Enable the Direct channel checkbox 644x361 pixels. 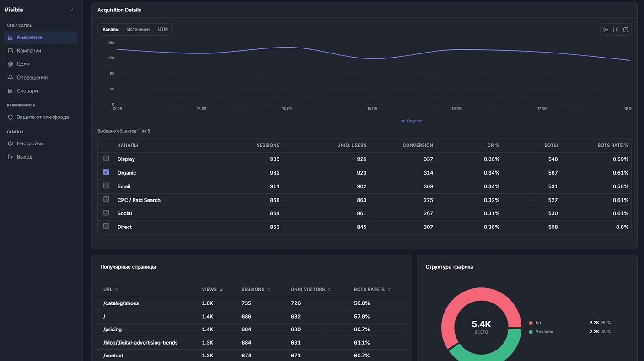106,226
